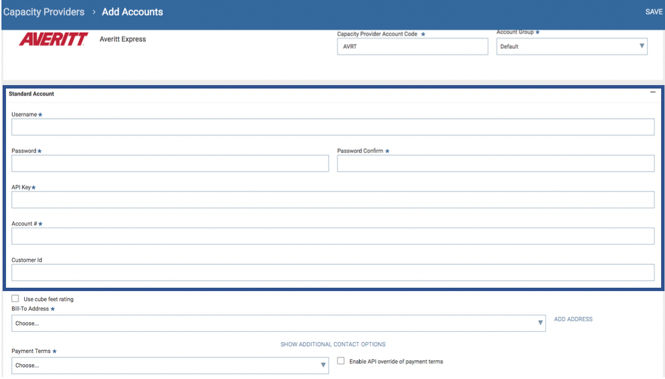Screen dimensions: 665x379
Task: Enable Use cube feet rating checkbox
Action: (x=15, y=298)
